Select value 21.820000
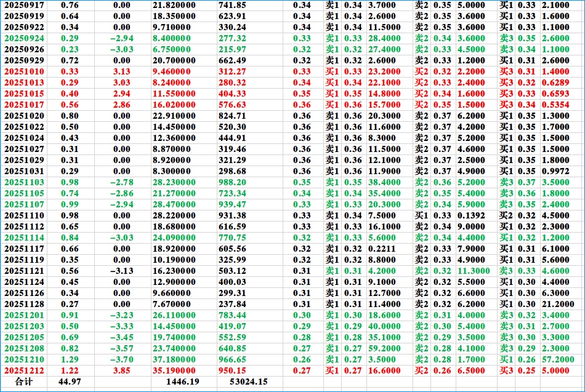The height and width of the screenshot is (392, 585). click(x=174, y=5)
